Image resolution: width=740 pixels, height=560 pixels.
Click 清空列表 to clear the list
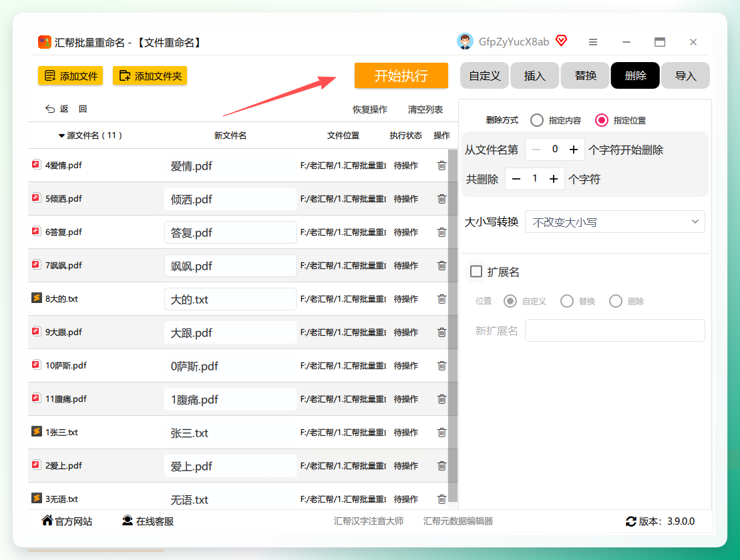tap(425, 109)
